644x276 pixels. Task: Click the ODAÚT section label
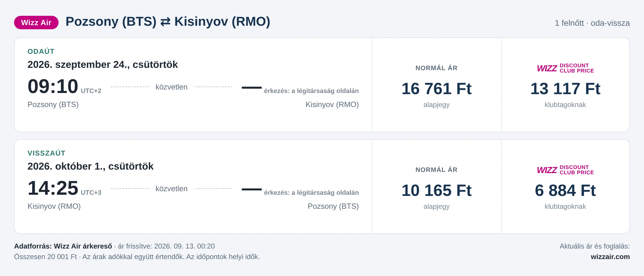(41, 51)
